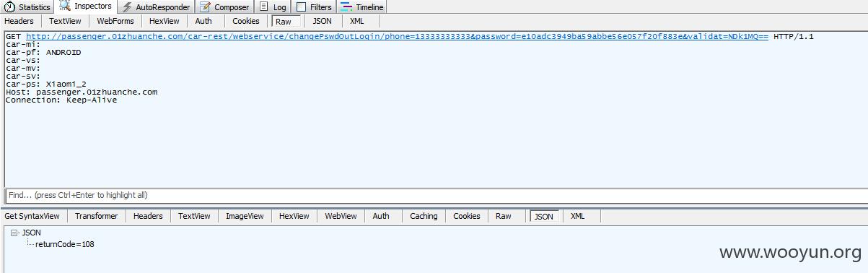
Task: Click the HTTP/1.1 protocol text
Action: pyautogui.click(x=794, y=36)
